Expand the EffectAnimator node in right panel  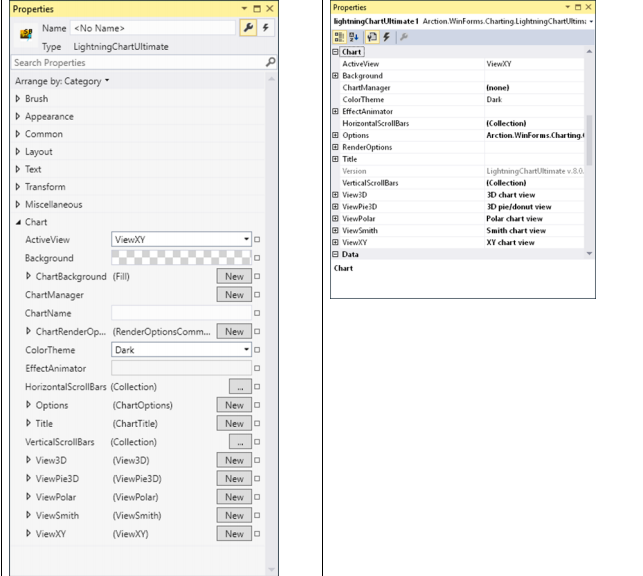click(x=335, y=111)
